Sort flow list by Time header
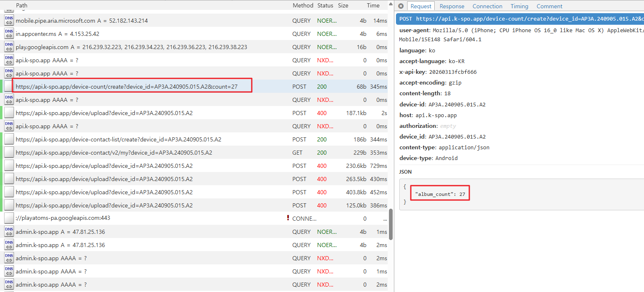 tap(373, 5)
